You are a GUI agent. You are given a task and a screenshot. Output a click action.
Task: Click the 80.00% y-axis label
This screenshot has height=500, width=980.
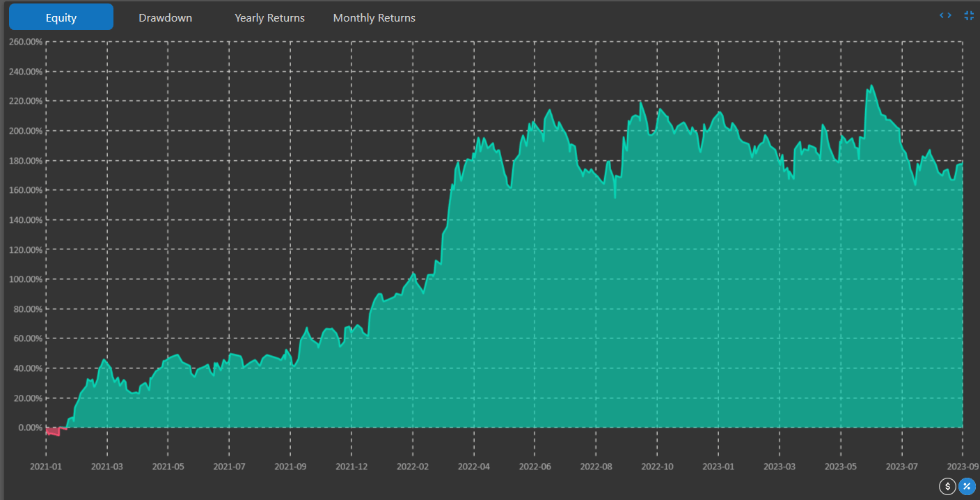[28, 309]
